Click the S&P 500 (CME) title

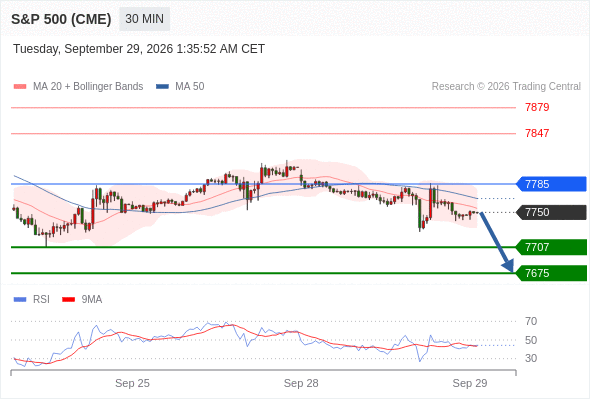point(61,19)
